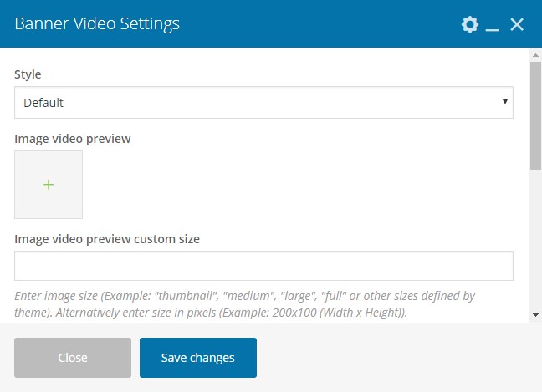Click the gray Close button
This screenshot has width=542, height=392.
[x=73, y=358]
